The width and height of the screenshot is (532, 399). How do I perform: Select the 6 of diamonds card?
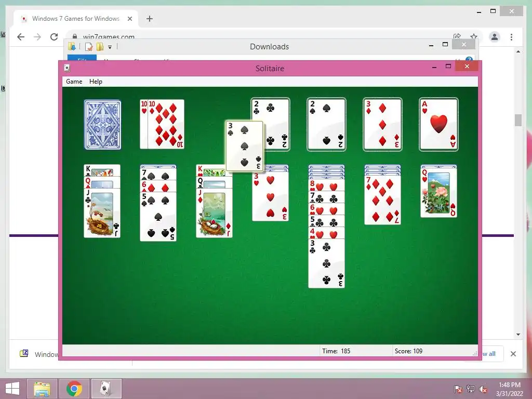pyautogui.click(x=158, y=186)
